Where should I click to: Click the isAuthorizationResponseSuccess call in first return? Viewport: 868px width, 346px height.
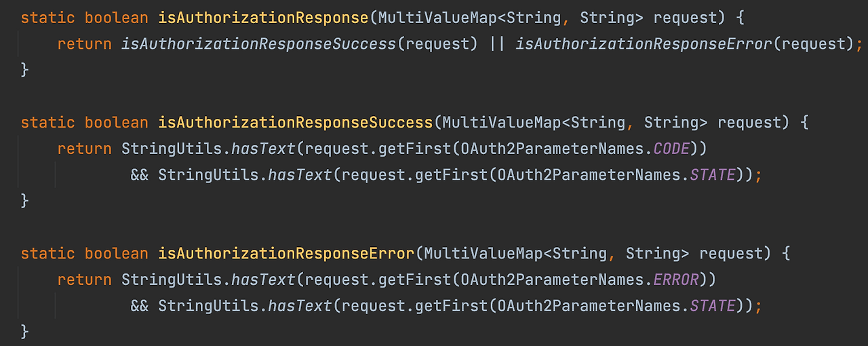coord(258,44)
